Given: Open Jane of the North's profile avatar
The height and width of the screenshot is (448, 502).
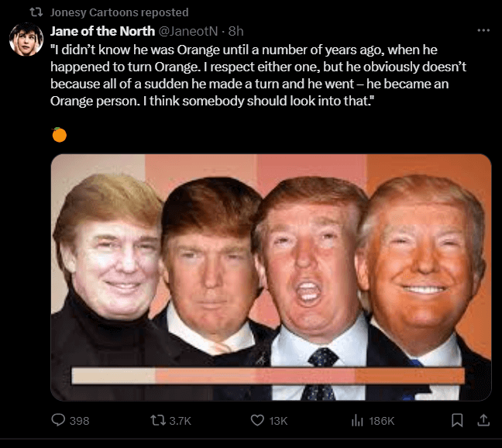Looking at the screenshot, I should (26, 40).
